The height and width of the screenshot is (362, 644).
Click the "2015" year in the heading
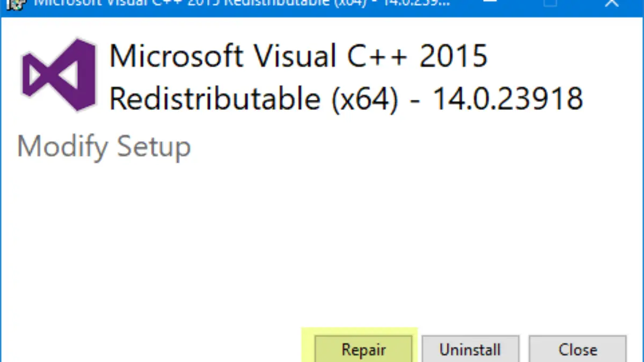tap(453, 55)
